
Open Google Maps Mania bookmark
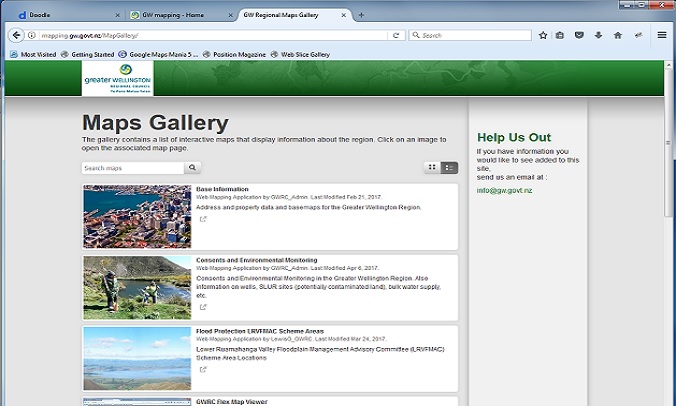click(158, 54)
